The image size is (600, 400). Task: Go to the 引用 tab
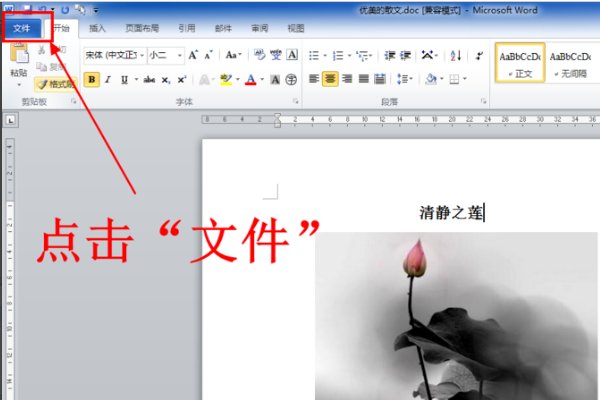186,28
